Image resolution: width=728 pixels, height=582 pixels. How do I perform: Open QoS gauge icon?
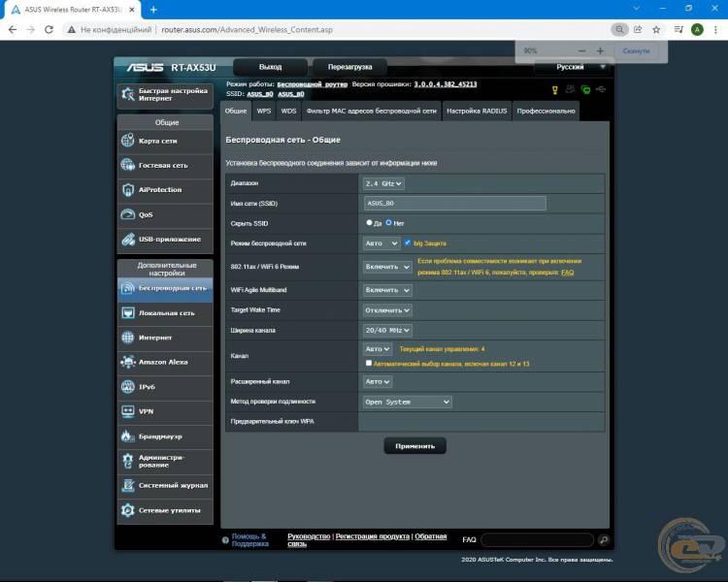pyautogui.click(x=128, y=214)
